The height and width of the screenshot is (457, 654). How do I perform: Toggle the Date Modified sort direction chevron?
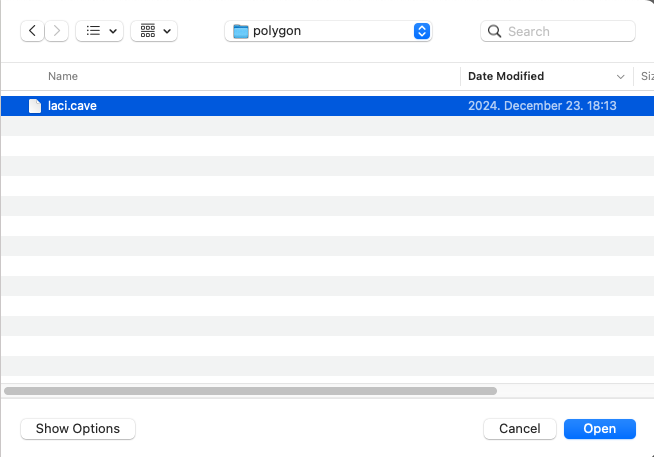pyautogui.click(x=620, y=76)
